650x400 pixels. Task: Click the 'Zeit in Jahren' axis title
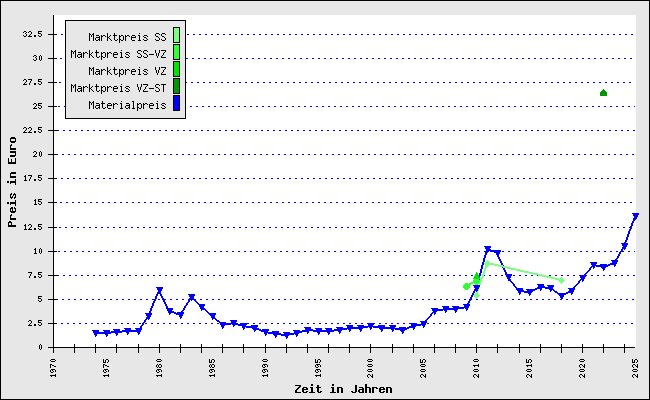coord(343,388)
